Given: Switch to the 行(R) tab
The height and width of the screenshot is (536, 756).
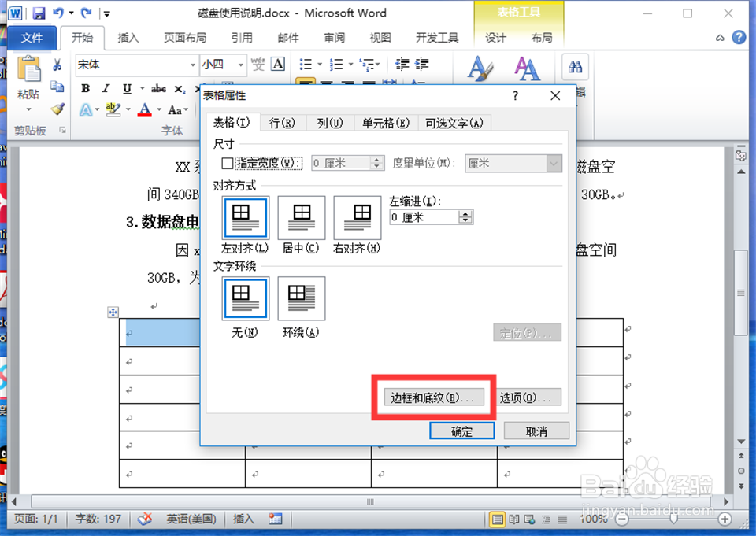Looking at the screenshot, I should (282, 122).
